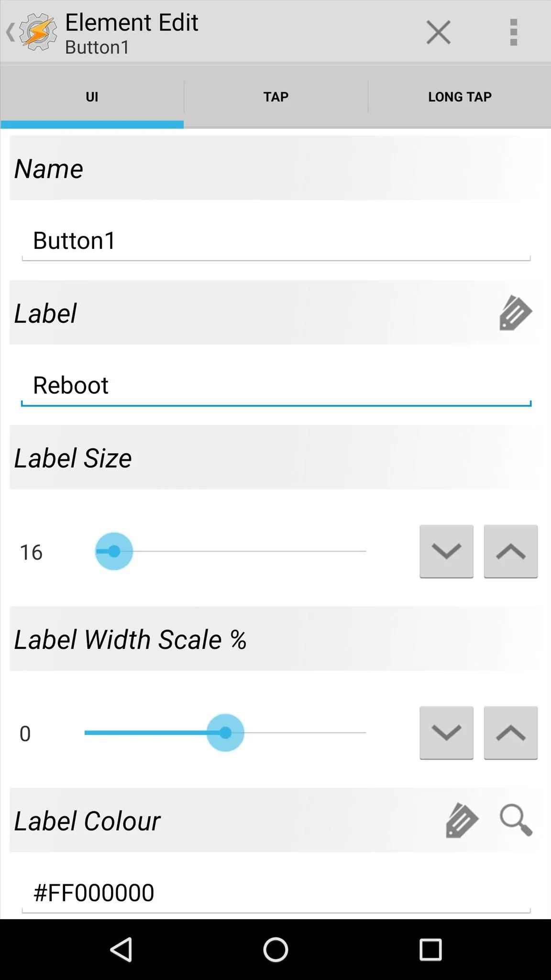
Task: Click the Label Width Scale slider handle
Action: [x=225, y=733]
